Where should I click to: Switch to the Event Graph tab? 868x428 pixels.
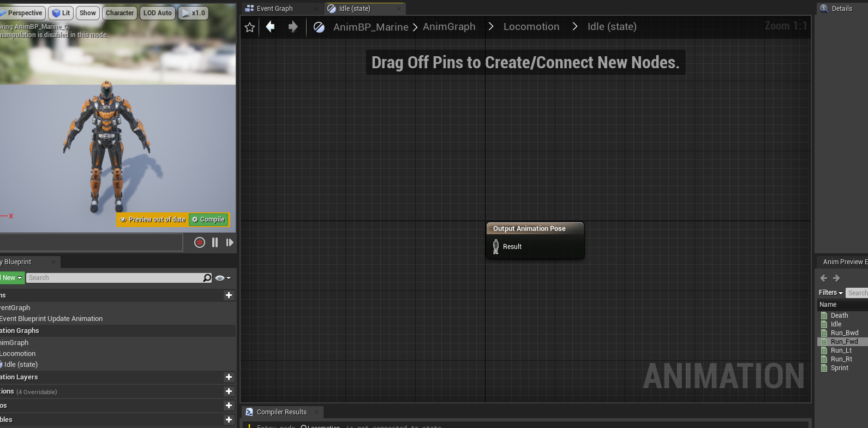point(275,9)
